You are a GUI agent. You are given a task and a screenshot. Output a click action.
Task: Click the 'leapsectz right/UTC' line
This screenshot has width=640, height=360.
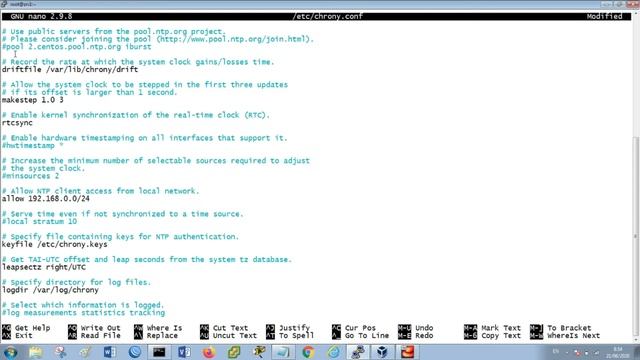(x=44, y=267)
